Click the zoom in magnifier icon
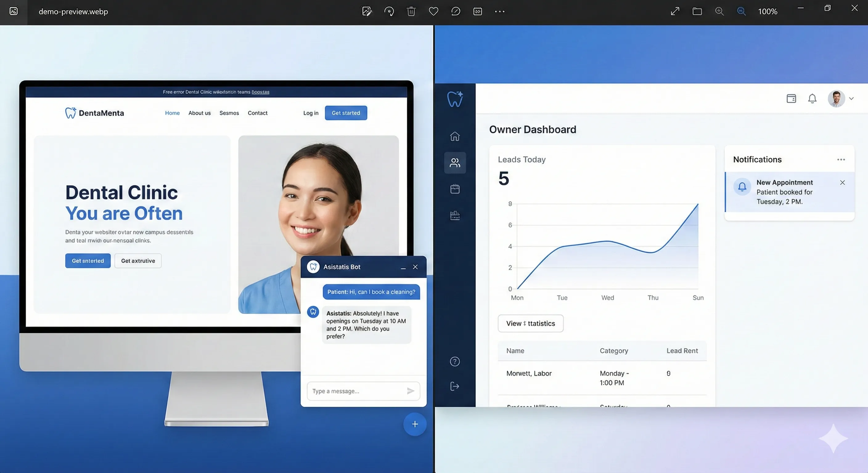This screenshot has width=868, height=473. pyautogui.click(x=719, y=11)
